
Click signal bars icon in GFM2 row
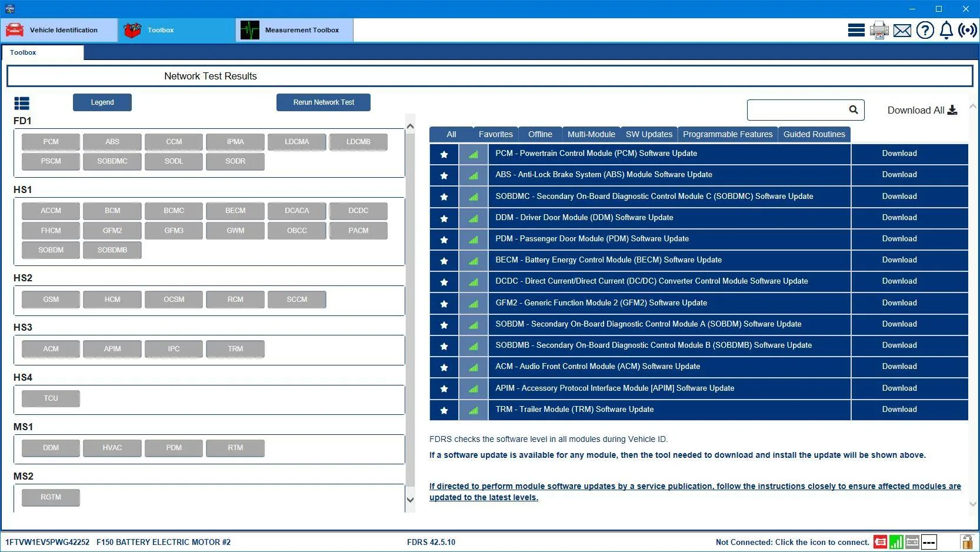tap(474, 304)
